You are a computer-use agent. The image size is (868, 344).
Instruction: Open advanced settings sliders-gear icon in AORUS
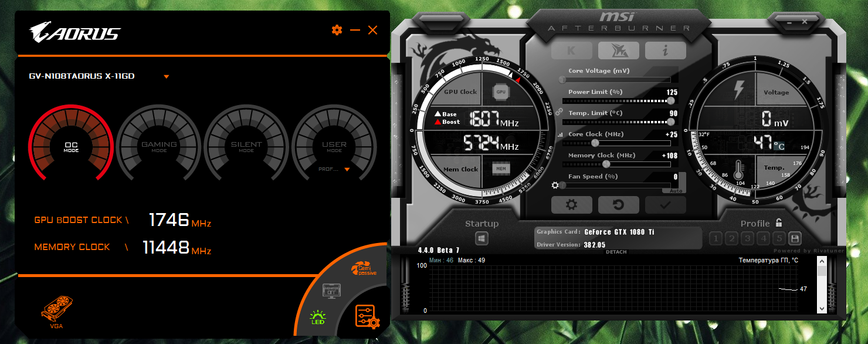click(367, 316)
